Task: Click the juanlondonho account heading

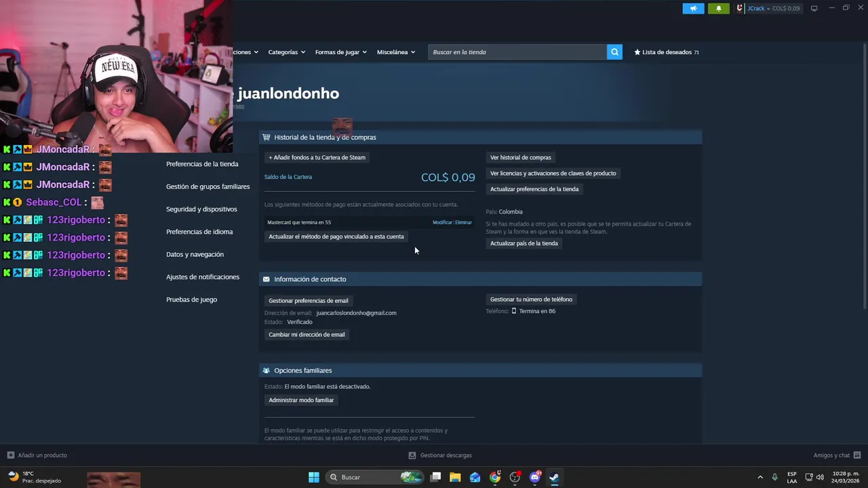Action: pyautogui.click(x=288, y=94)
